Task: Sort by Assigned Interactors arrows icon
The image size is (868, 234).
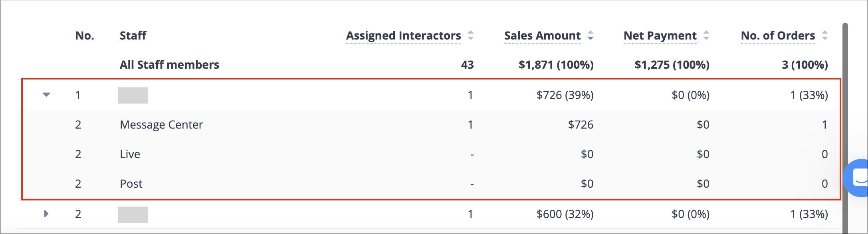Action: click(x=471, y=36)
